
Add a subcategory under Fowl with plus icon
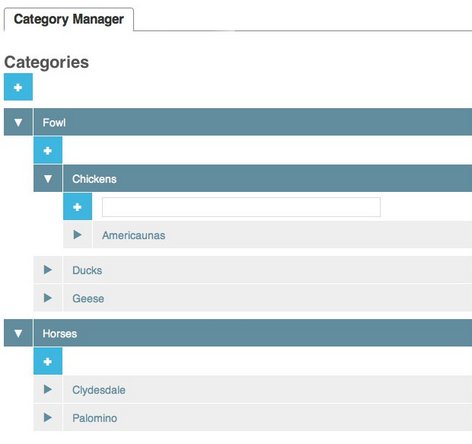[x=48, y=150]
